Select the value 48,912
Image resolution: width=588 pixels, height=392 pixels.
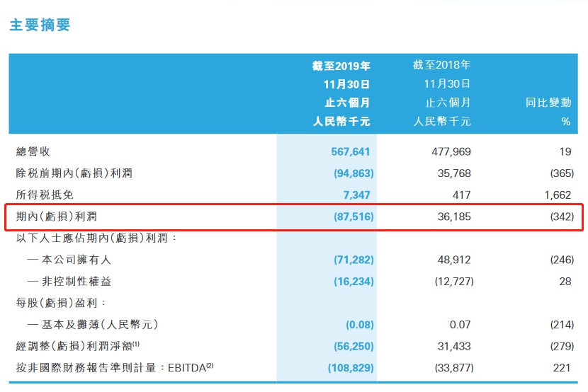point(454,260)
